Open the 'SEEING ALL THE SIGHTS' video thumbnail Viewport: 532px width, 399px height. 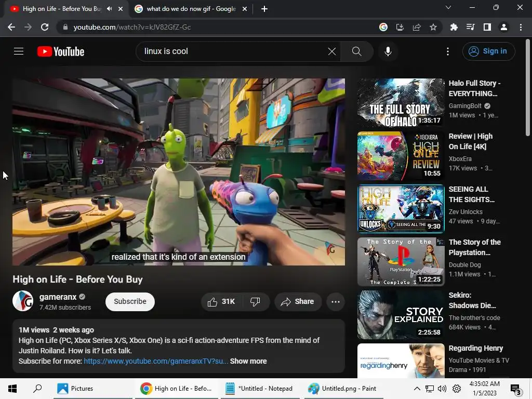[401, 209]
